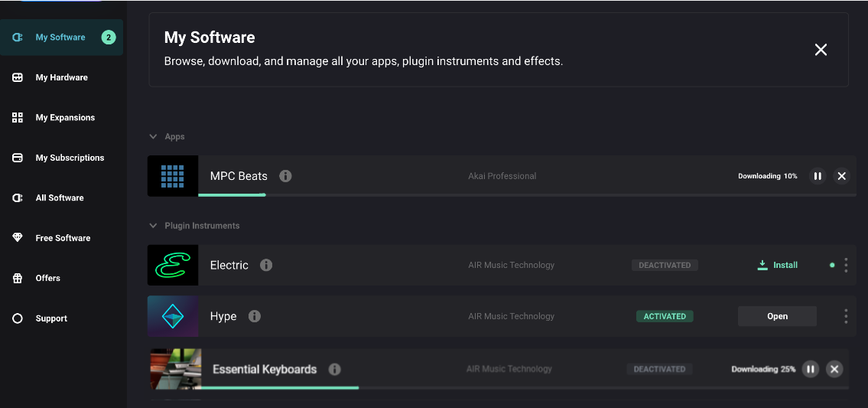Pause the MPC Beats download

817,176
